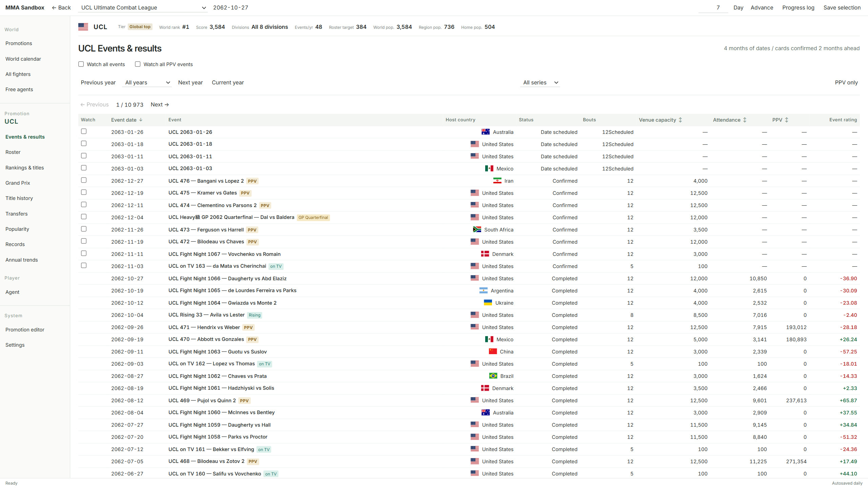The image size is (868, 488).
Task: Show Previous year events
Action: [x=98, y=82]
